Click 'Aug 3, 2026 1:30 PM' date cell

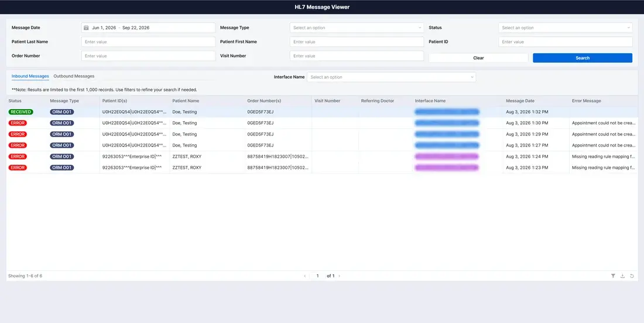point(527,123)
